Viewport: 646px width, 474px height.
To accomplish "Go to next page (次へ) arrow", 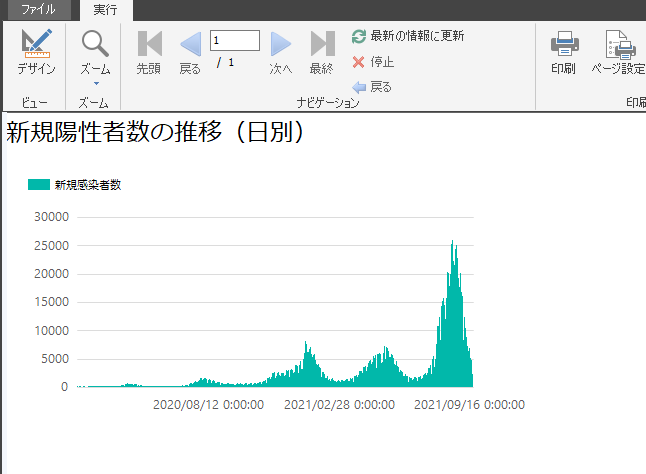I will pos(281,43).
